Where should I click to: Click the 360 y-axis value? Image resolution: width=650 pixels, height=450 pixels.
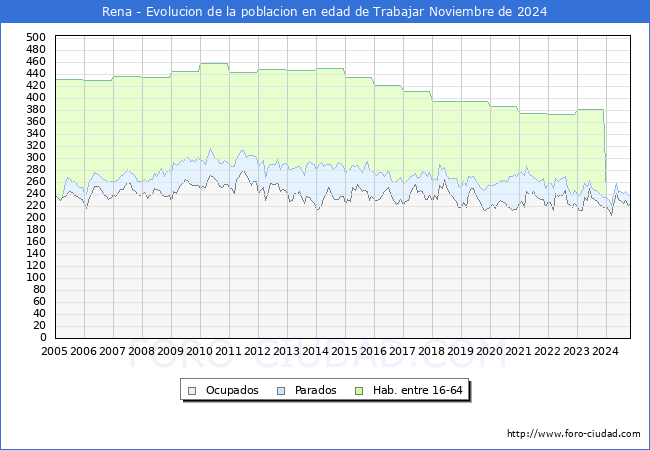click(x=36, y=122)
